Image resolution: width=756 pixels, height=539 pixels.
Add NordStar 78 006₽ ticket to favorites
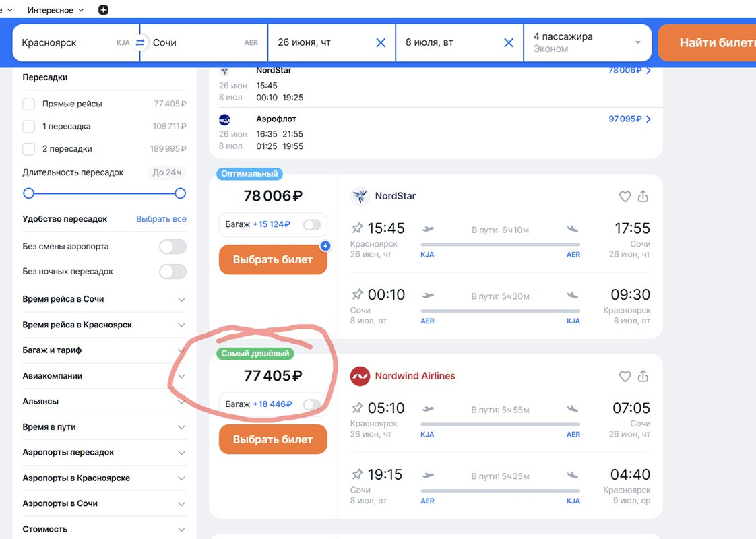coord(625,196)
